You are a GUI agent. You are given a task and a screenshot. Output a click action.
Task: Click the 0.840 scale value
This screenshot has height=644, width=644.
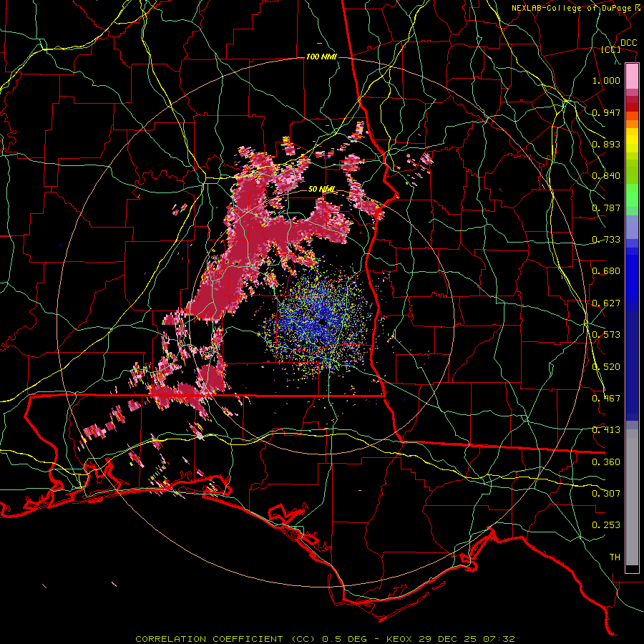point(606,176)
